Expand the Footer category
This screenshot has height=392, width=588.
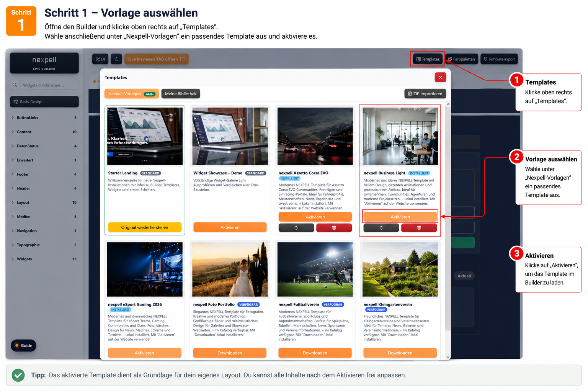[44, 175]
